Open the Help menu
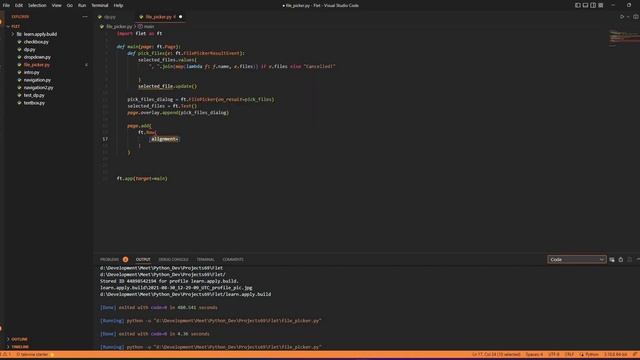The image size is (640, 360). [x=118, y=5]
